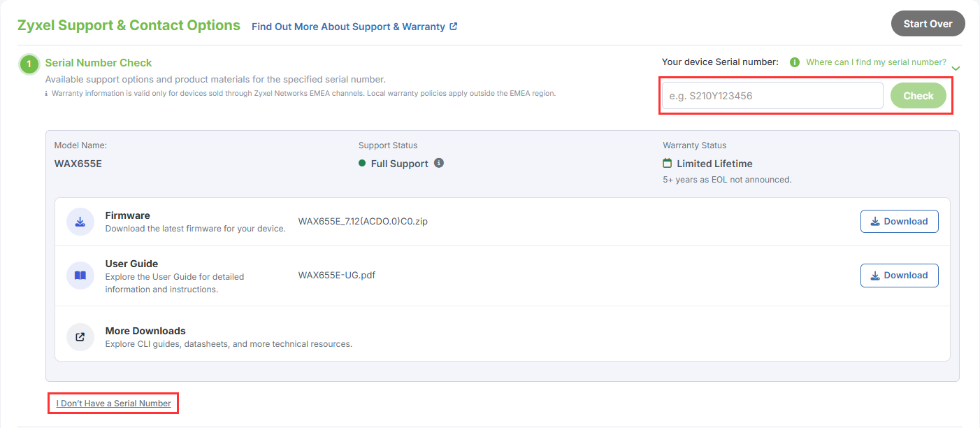
Task: Open Where can I find my serial number?
Action: (x=876, y=62)
